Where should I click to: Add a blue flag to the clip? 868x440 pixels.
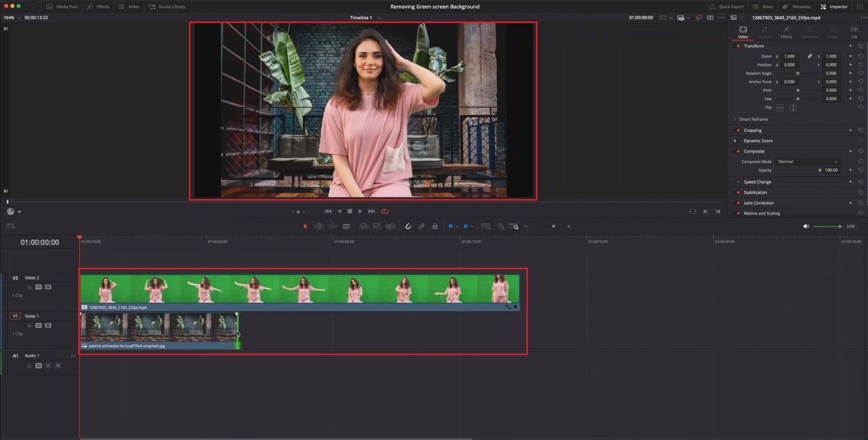click(450, 226)
